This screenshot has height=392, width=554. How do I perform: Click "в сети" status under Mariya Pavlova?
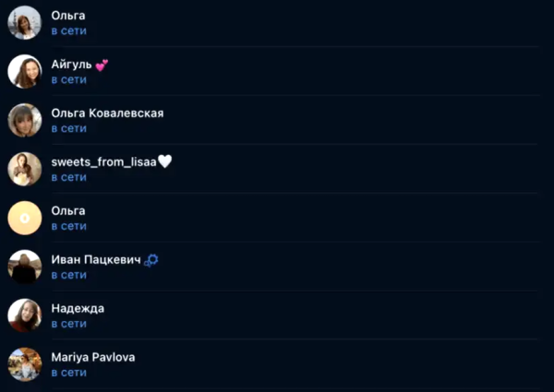click(68, 373)
